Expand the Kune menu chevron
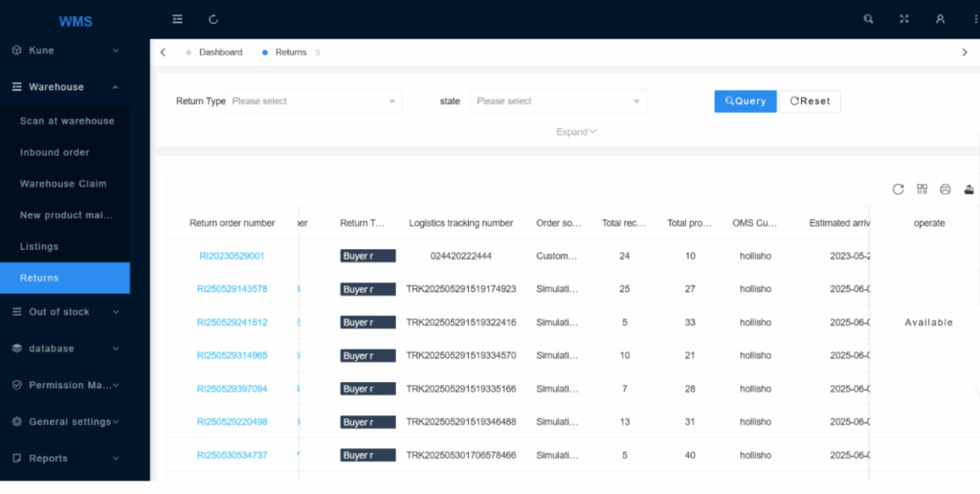 coord(116,50)
